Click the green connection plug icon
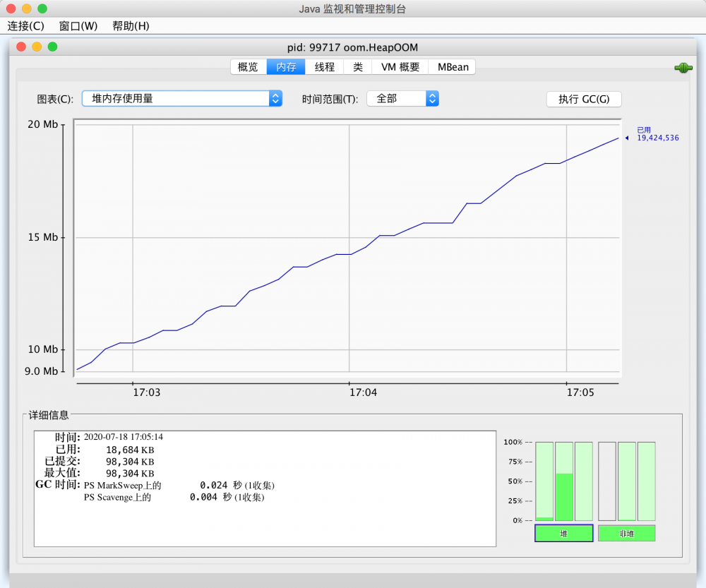Image resolution: width=706 pixels, height=588 pixels. click(x=683, y=67)
